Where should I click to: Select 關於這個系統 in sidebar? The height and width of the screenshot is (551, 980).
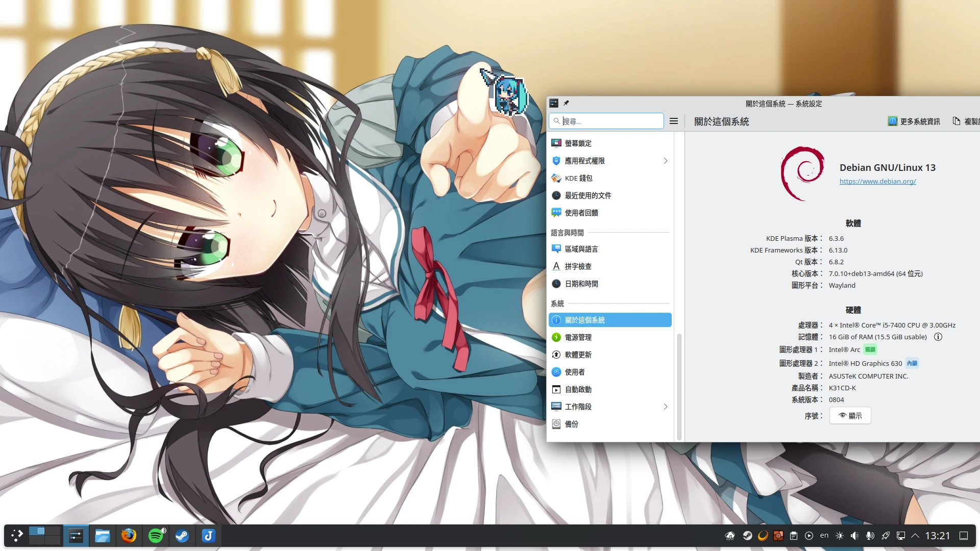pyautogui.click(x=610, y=320)
